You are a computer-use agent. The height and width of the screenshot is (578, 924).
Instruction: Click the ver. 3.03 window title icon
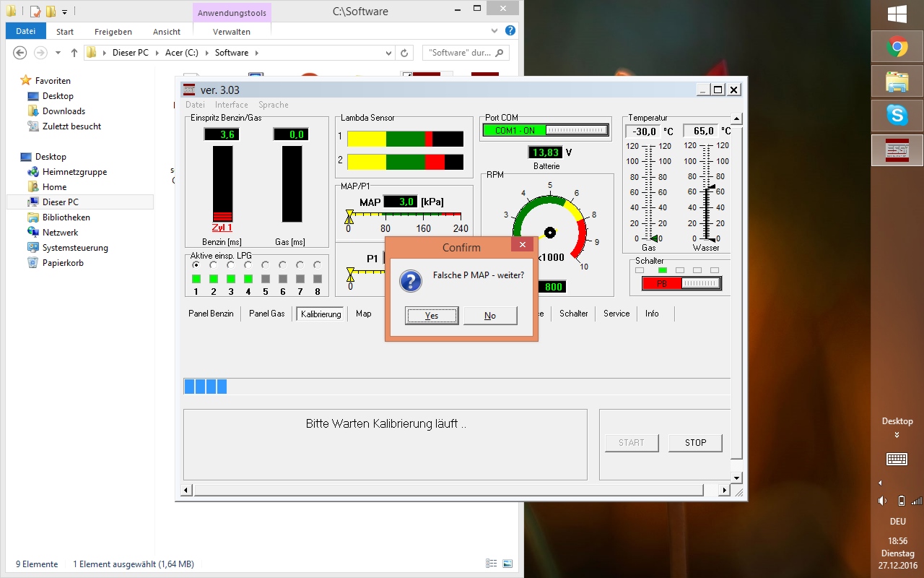pyautogui.click(x=189, y=90)
